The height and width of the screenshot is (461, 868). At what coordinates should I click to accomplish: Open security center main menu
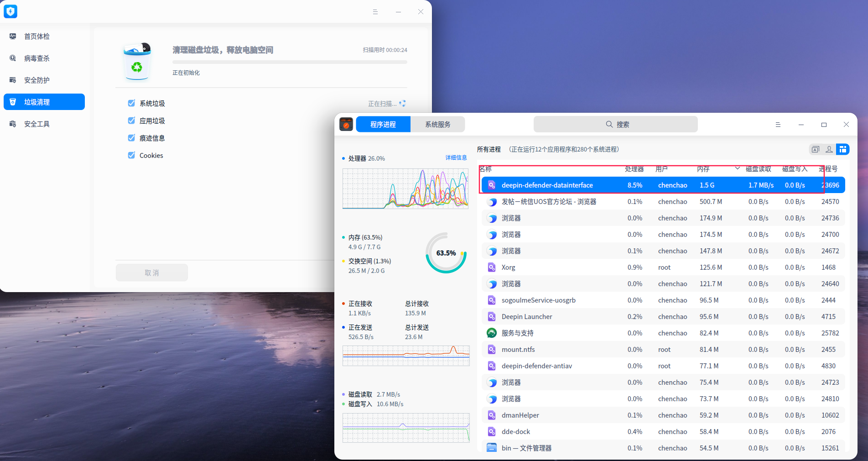click(375, 12)
